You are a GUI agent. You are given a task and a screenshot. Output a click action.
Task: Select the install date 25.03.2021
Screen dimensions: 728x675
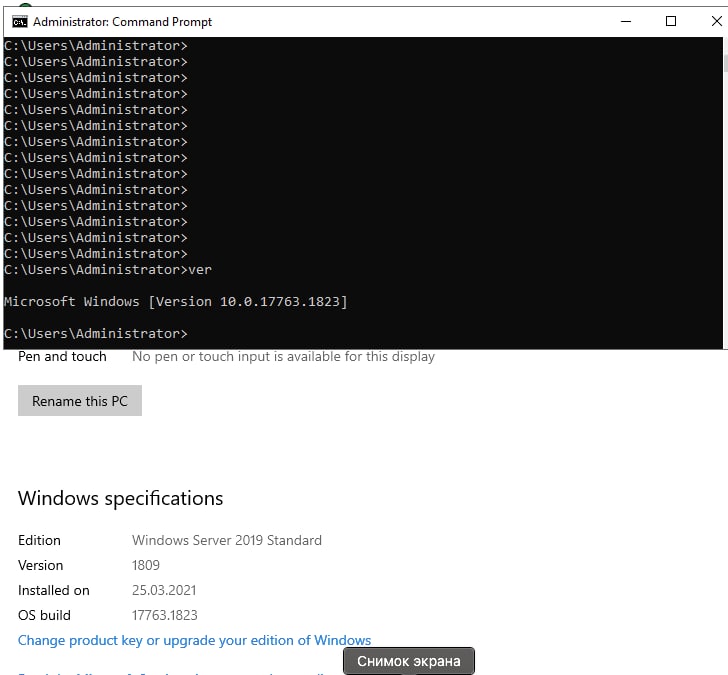pos(164,591)
